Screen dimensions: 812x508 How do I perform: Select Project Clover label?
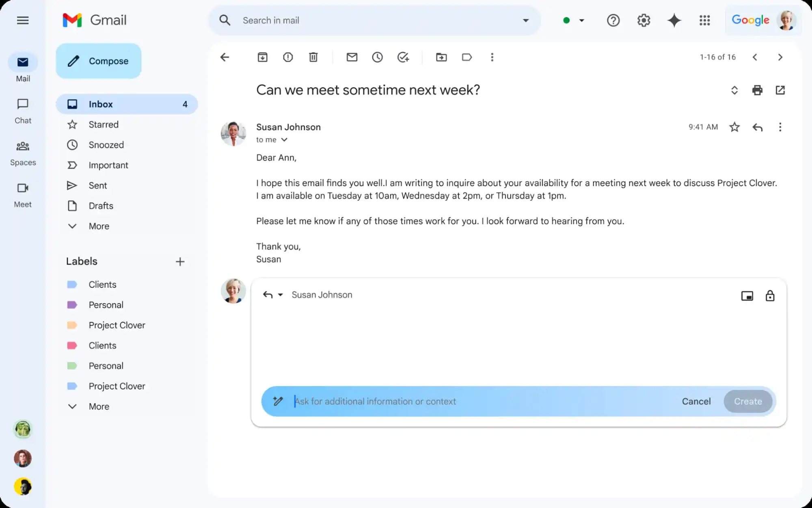[x=117, y=325]
